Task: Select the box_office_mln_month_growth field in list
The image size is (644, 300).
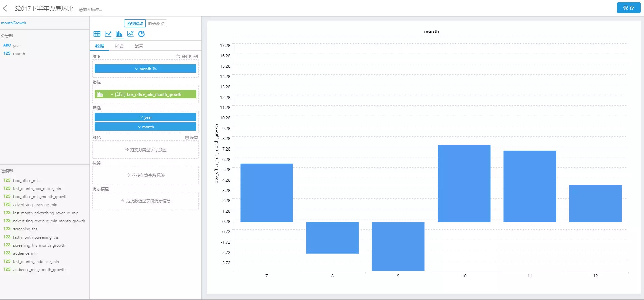Action: pos(40,197)
